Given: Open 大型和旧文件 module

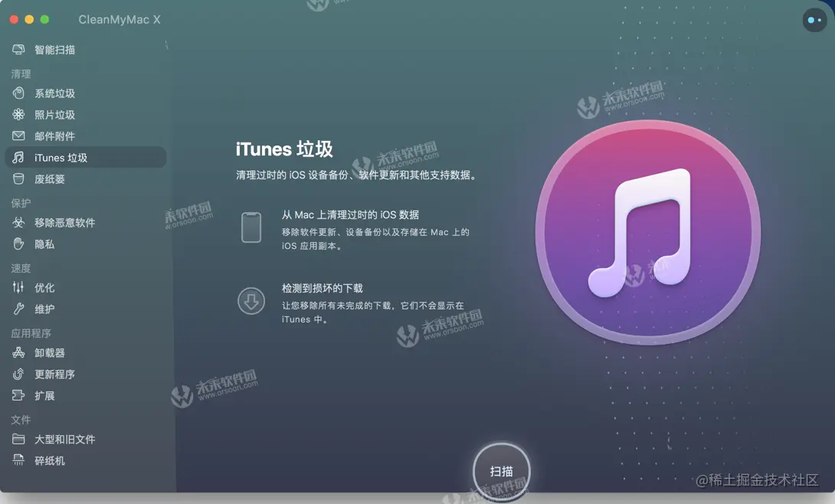Looking at the screenshot, I should point(85,439).
